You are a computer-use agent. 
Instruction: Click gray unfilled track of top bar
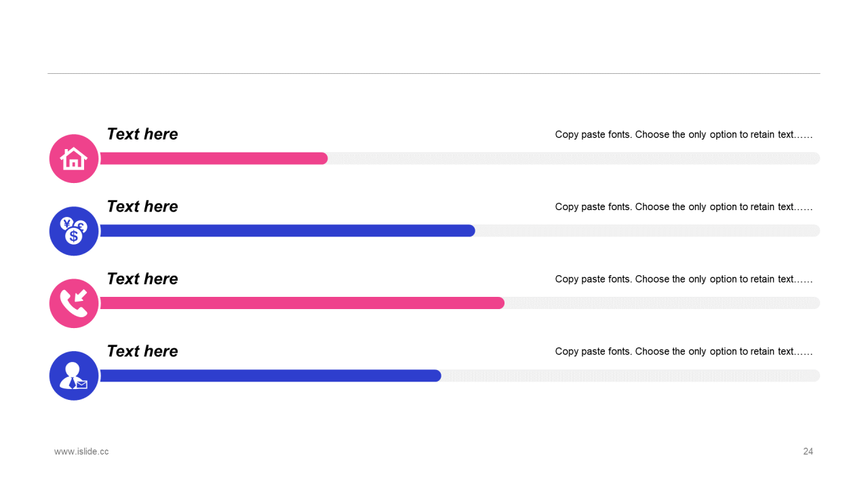click(574, 159)
